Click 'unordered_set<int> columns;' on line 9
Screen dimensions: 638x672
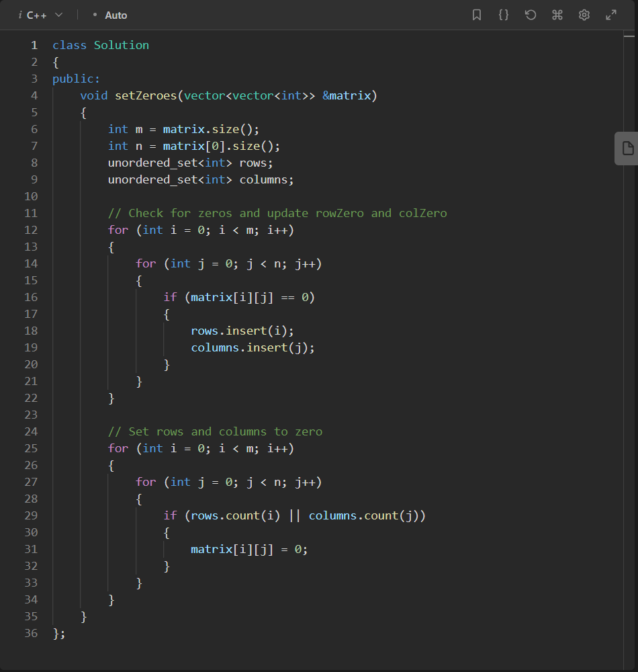pos(201,179)
